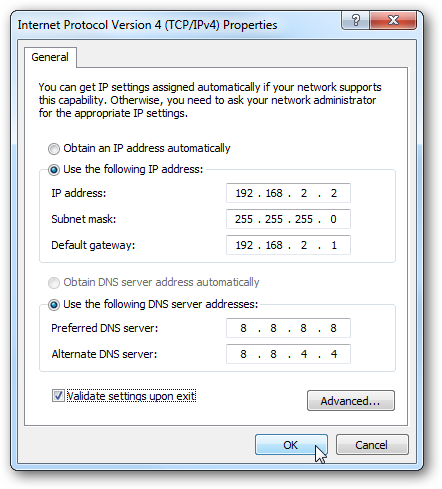Click the last octet of IP address

point(334,193)
